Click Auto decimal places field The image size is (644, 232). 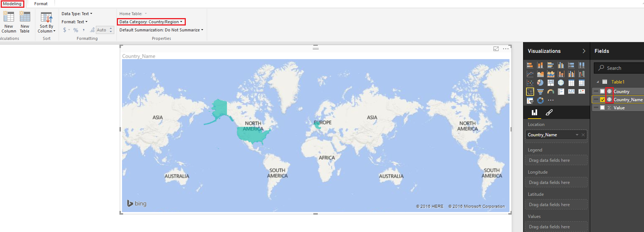click(x=102, y=30)
